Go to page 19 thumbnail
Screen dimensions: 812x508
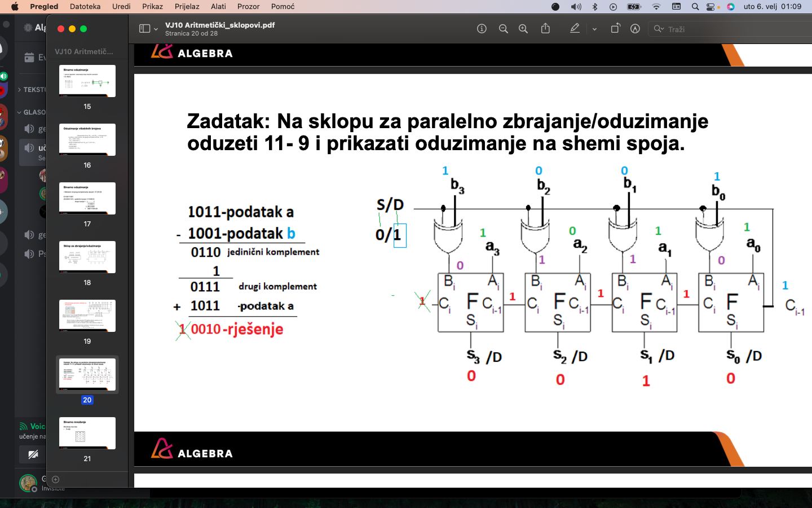(87, 316)
